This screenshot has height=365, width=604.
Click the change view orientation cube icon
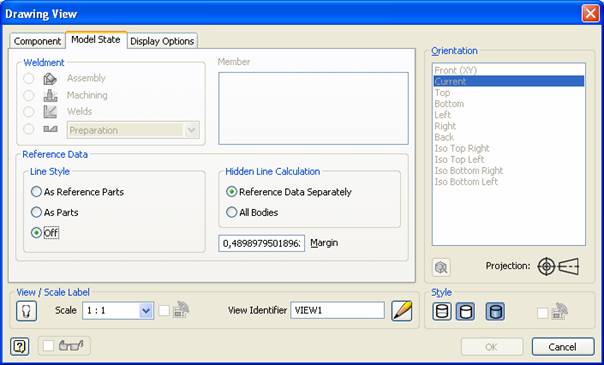[x=441, y=267]
